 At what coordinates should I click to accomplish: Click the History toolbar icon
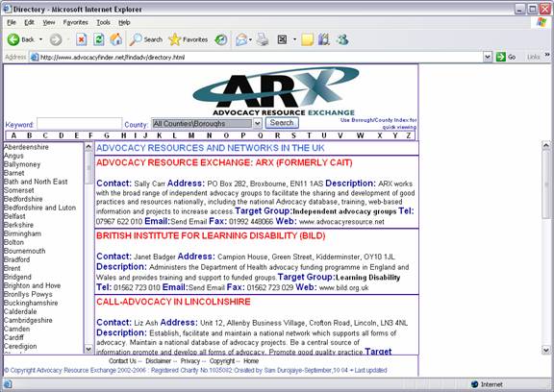tap(221, 39)
